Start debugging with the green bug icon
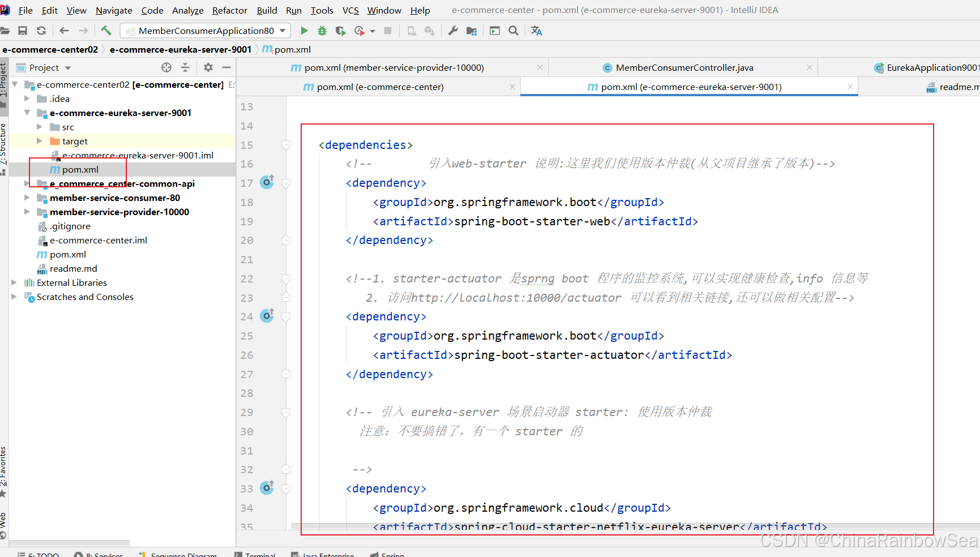The height and width of the screenshot is (557, 980). pos(322,31)
